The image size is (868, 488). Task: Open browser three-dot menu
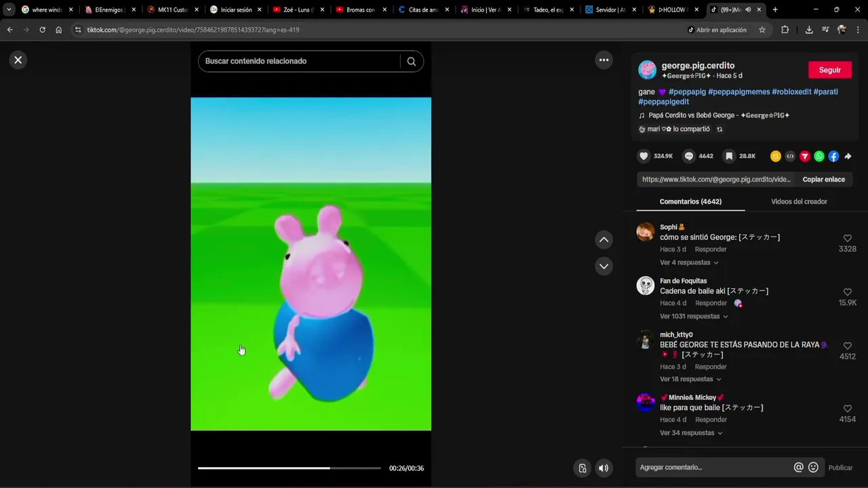point(858,30)
